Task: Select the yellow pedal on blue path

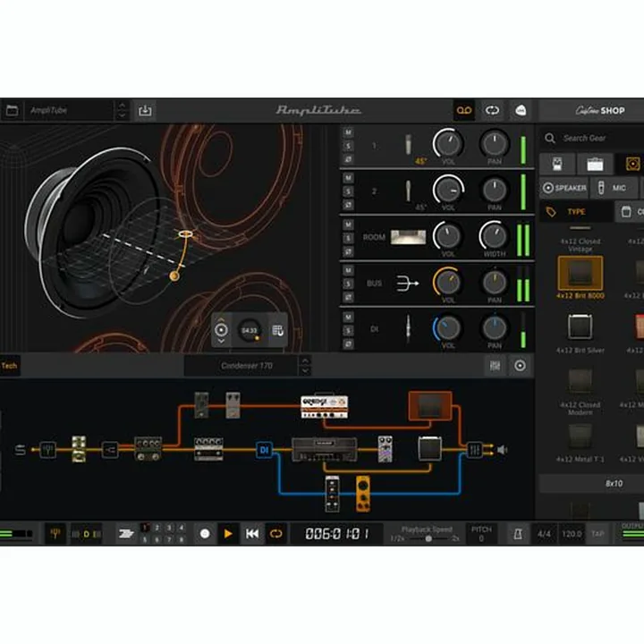Action: (362, 493)
